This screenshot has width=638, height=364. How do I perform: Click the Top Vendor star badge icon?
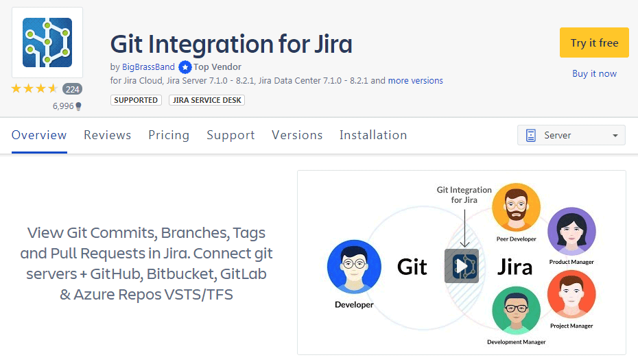pos(185,67)
